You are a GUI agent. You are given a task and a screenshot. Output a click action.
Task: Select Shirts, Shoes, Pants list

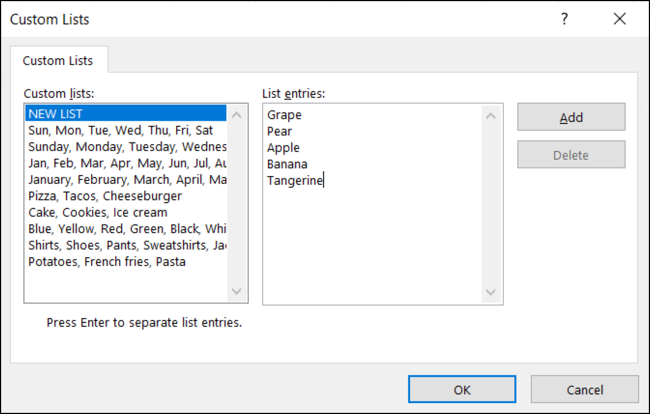(127, 245)
